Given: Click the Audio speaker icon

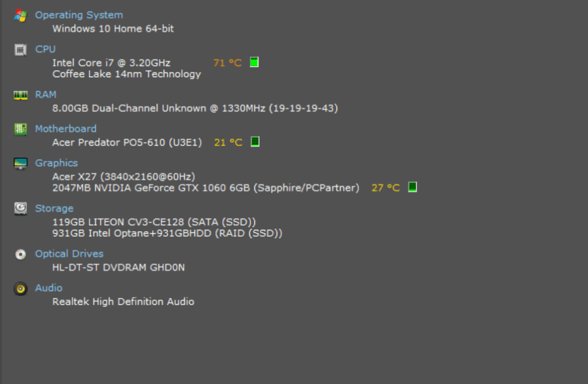Looking at the screenshot, I should click(x=21, y=289).
